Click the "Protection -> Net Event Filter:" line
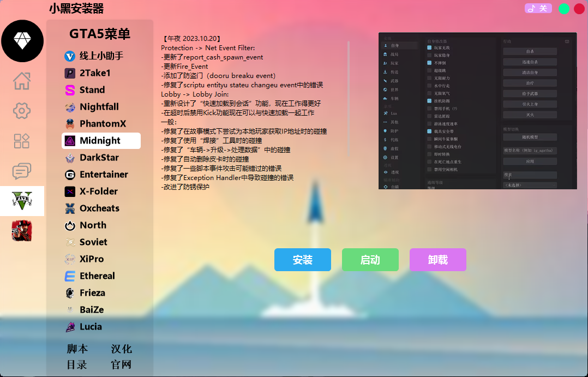The width and height of the screenshot is (588, 377). coord(208,48)
